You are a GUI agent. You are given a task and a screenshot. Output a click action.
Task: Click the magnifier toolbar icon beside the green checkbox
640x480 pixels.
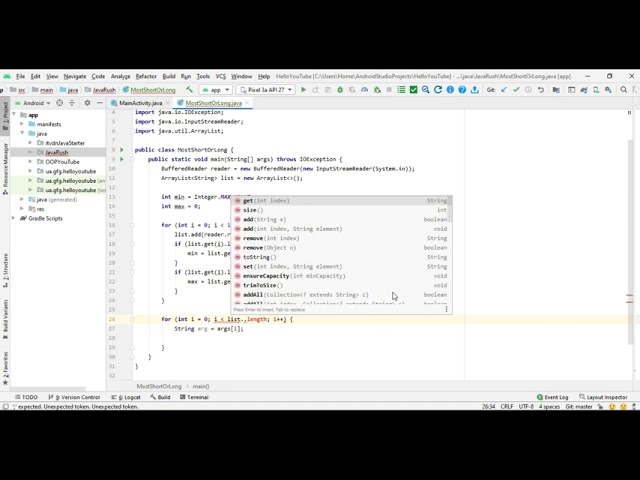tap(426, 89)
